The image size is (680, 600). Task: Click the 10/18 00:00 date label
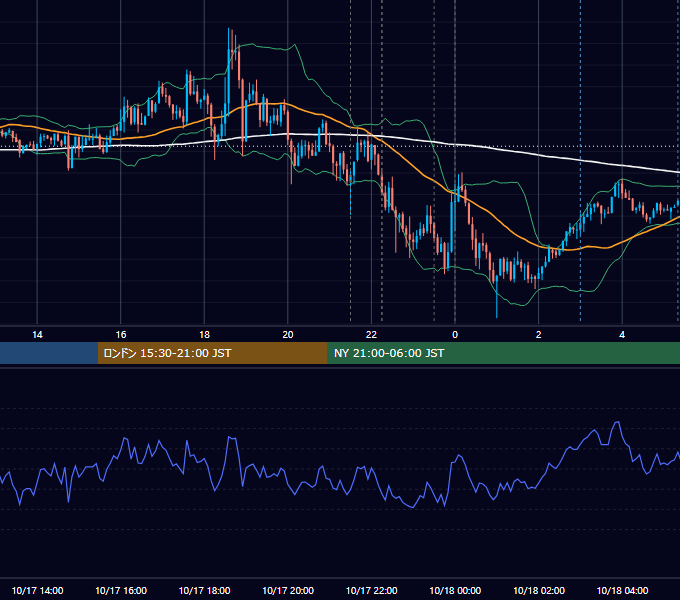coord(455,590)
